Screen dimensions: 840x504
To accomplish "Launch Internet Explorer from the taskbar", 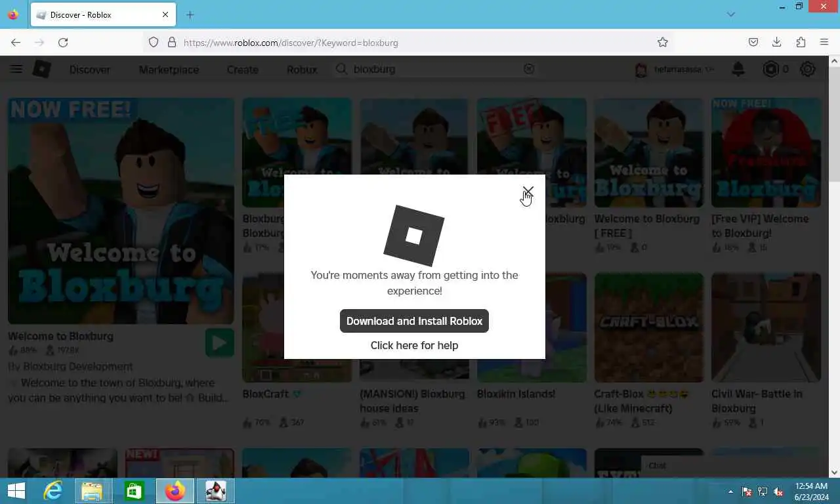I will tap(52, 491).
